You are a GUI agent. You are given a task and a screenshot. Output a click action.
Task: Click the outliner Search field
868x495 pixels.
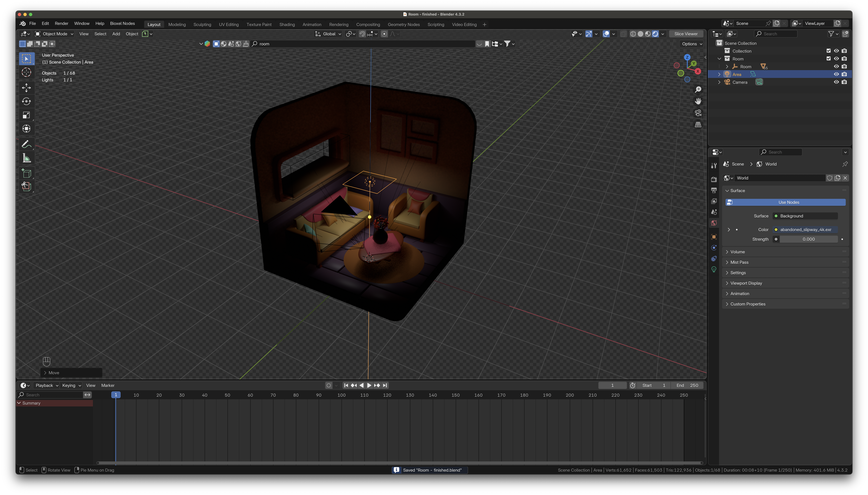click(x=776, y=34)
